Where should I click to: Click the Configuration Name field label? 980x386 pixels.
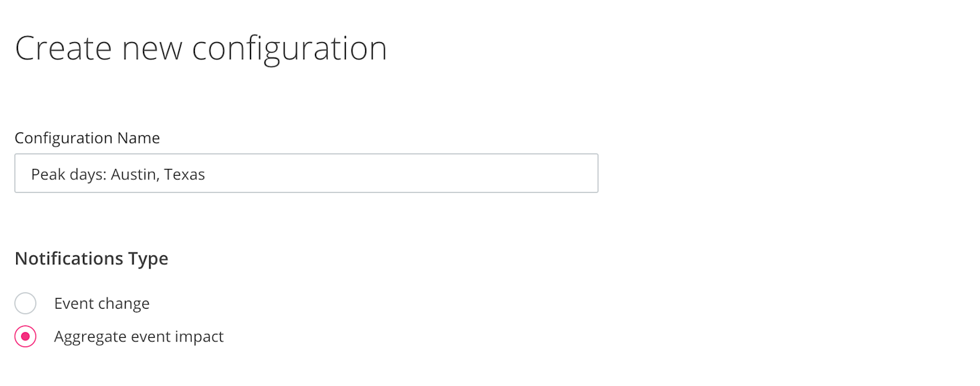(x=87, y=137)
